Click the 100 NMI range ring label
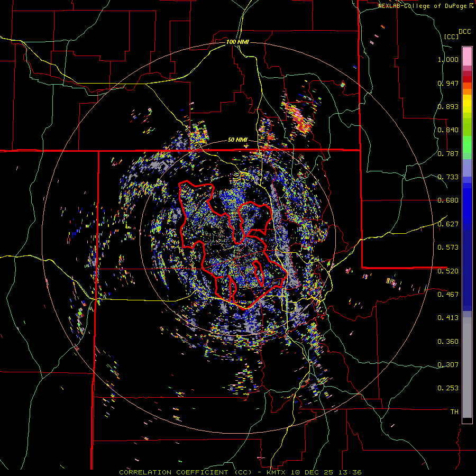This screenshot has height=476, width=476. (237, 42)
